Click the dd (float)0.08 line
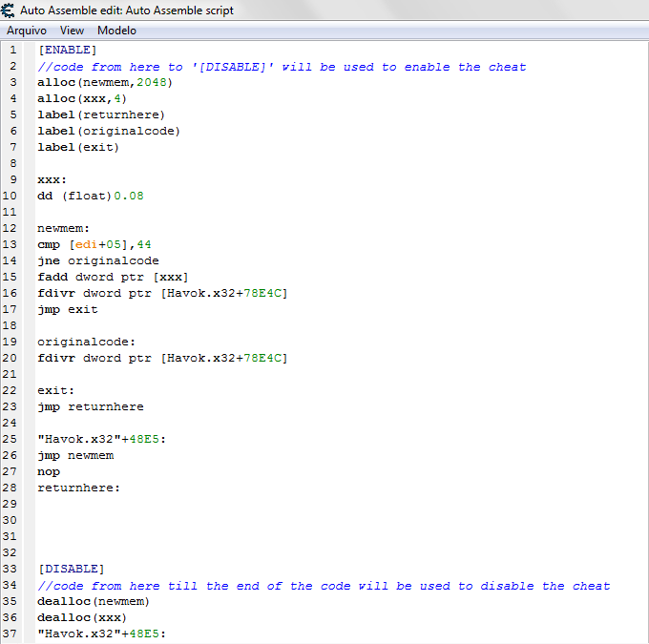The width and height of the screenshot is (649, 644). click(x=90, y=196)
